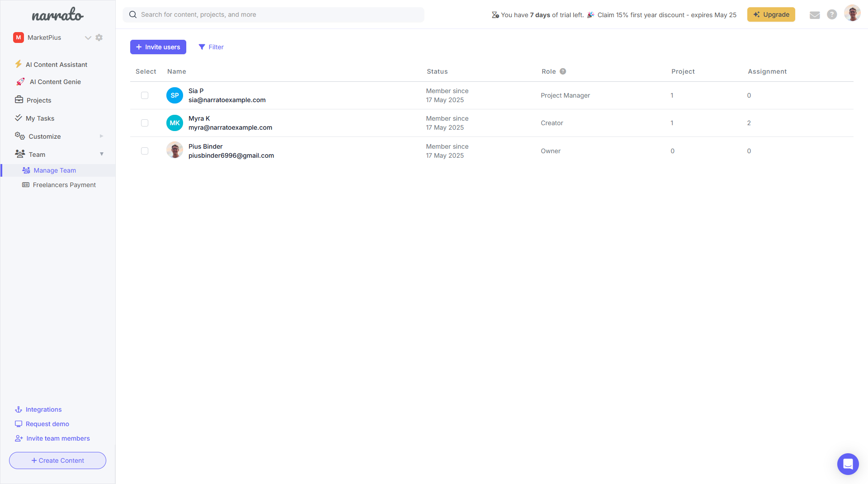Expand the Customize submenu arrow

point(101,136)
